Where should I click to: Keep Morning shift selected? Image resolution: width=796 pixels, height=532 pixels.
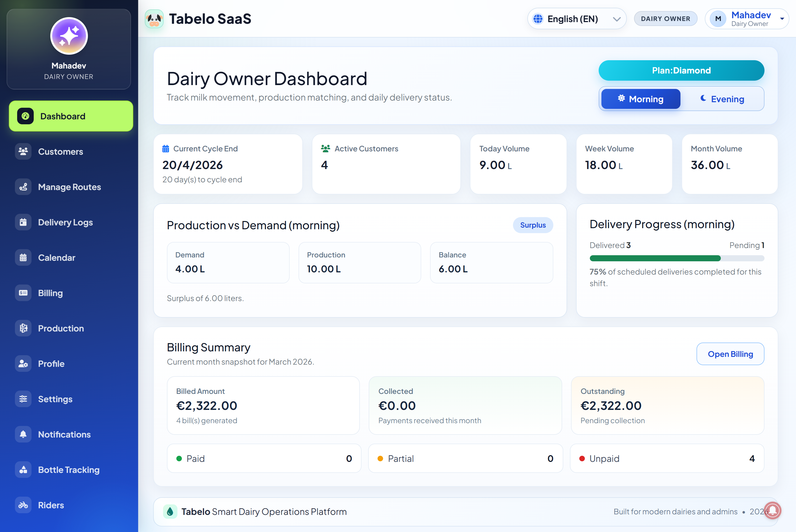[640, 99]
